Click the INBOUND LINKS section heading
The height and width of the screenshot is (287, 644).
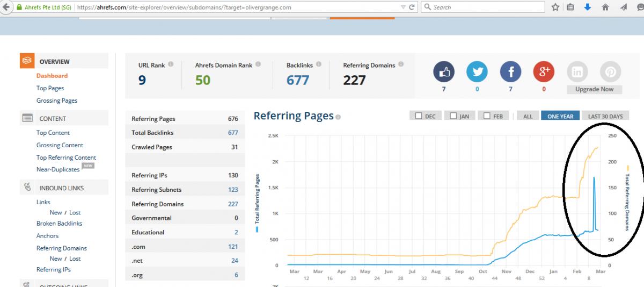tap(61, 188)
